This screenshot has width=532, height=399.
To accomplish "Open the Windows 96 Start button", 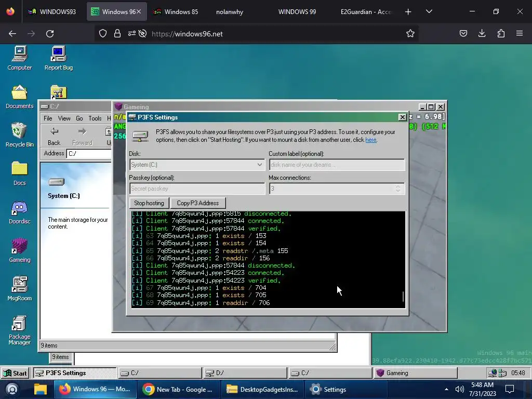I will click(x=16, y=373).
